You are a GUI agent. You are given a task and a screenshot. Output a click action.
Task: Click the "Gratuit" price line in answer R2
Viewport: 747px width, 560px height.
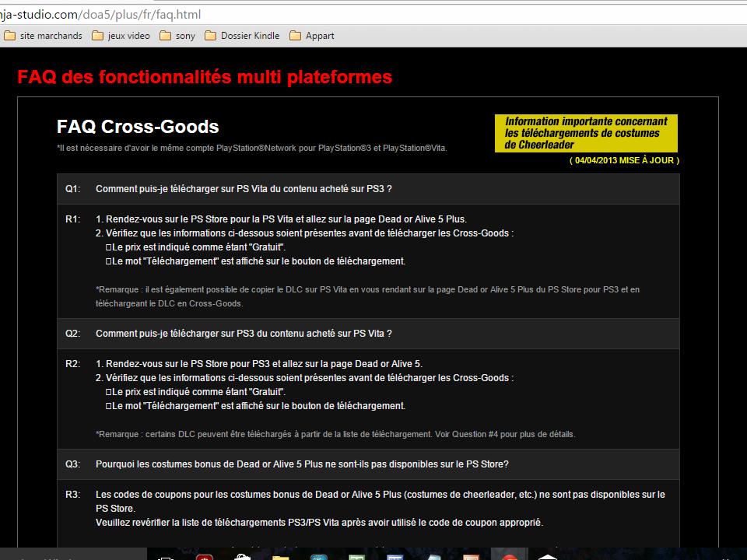tap(196, 392)
